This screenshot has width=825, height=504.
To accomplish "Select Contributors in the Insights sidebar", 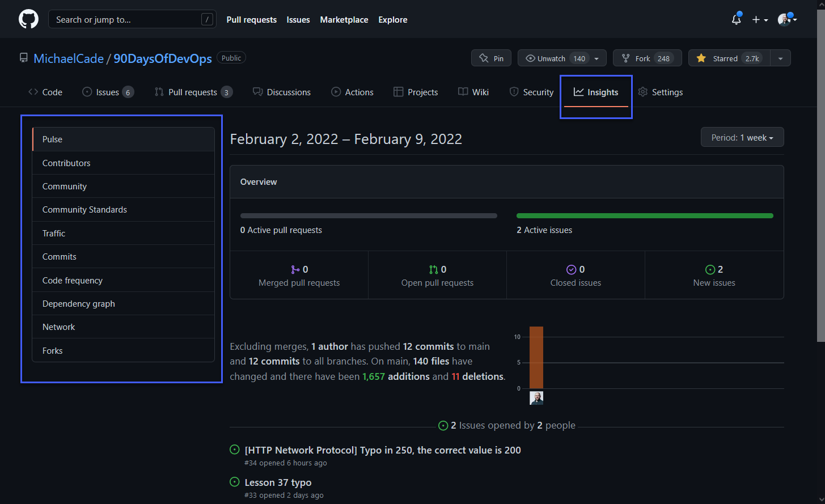I will [66, 163].
